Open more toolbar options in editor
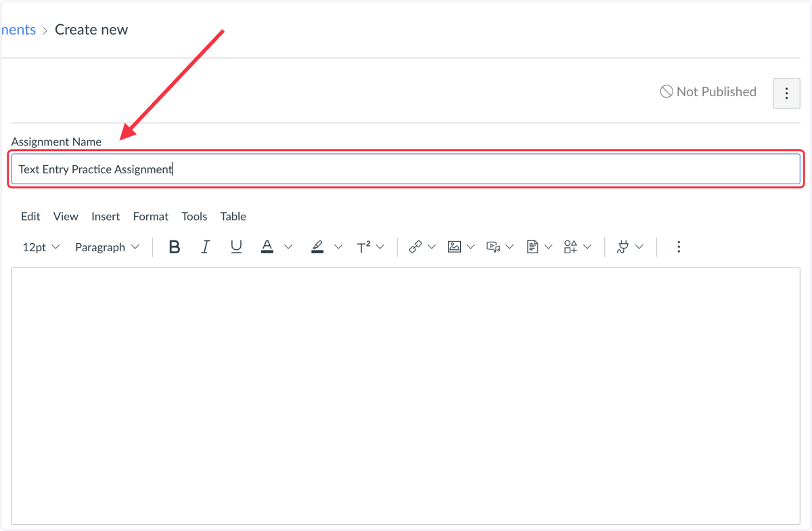 click(679, 247)
